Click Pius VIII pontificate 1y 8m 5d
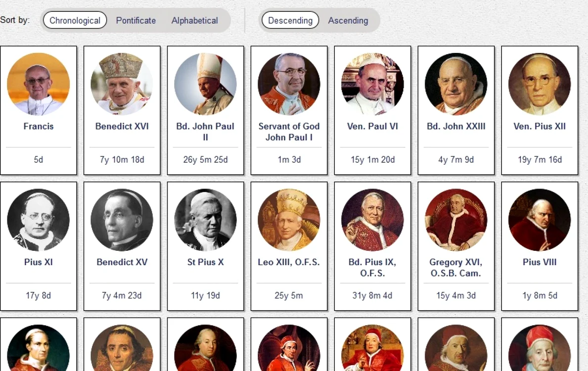588x371 pixels. pos(540,296)
